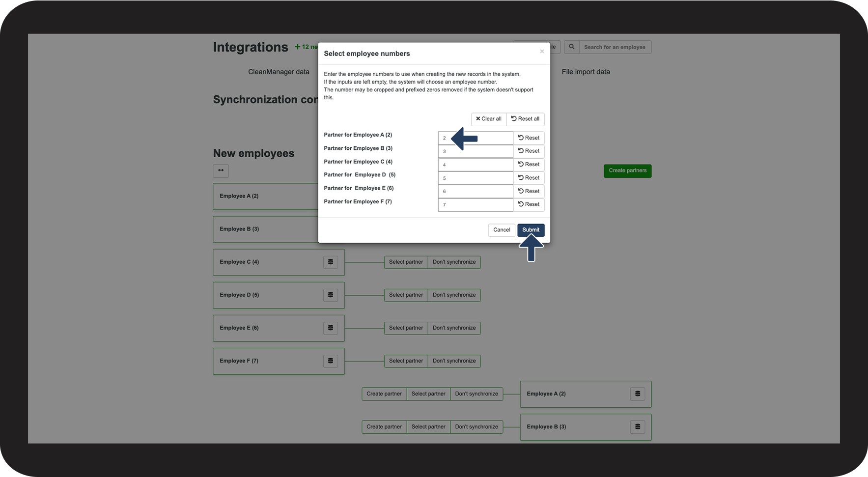Click the Employee B (3) name under New employees
The width and height of the screenshot is (868, 477).
[239, 229]
